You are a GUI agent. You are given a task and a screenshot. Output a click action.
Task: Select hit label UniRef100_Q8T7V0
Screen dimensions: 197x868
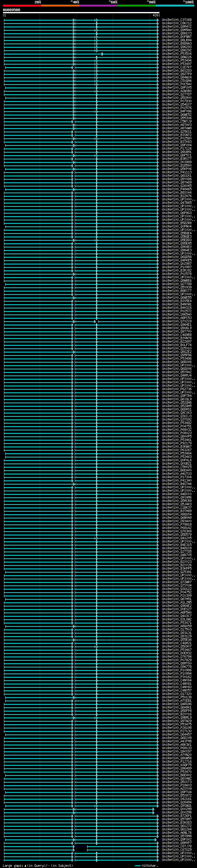177,332
